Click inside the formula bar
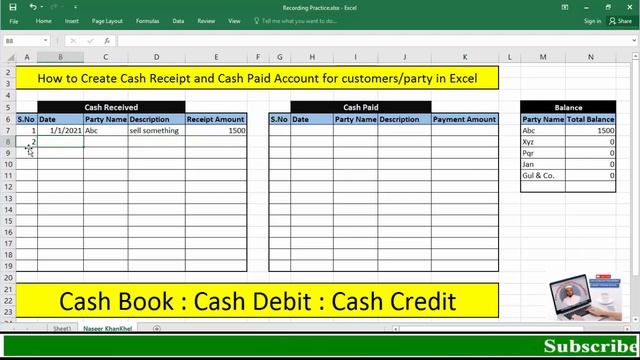The image size is (640, 360). [373, 41]
